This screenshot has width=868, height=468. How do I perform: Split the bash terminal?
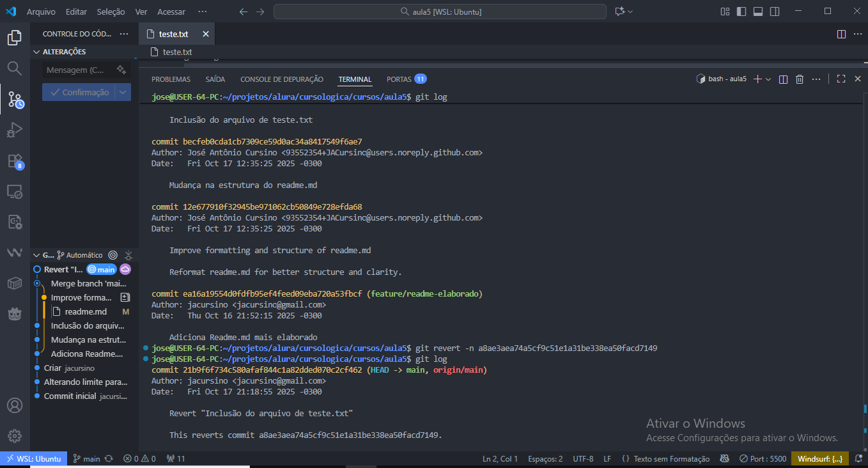[x=784, y=79]
